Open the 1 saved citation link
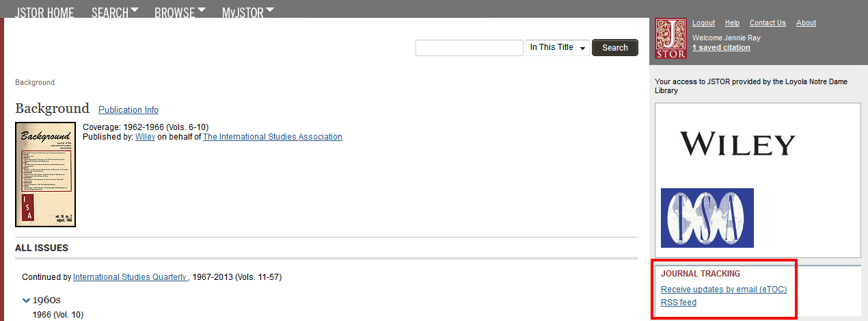The width and height of the screenshot is (868, 321). [x=721, y=47]
